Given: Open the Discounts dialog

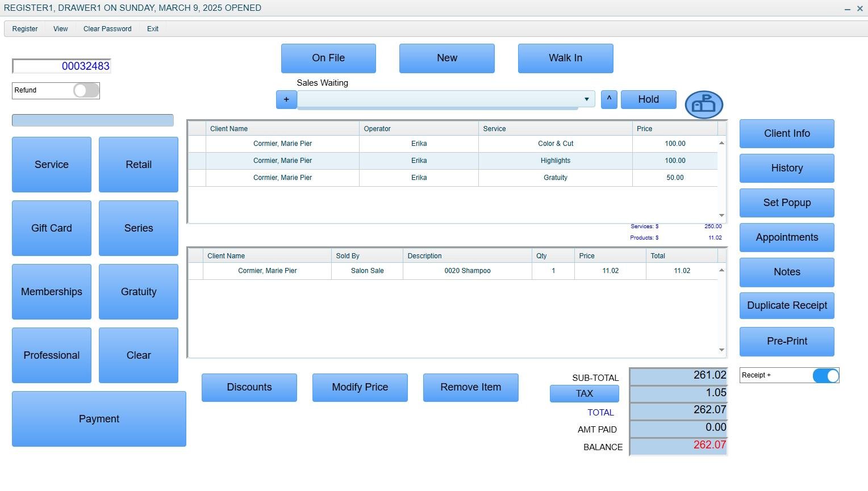Looking at the screenshot, I should tap(249, 388).
